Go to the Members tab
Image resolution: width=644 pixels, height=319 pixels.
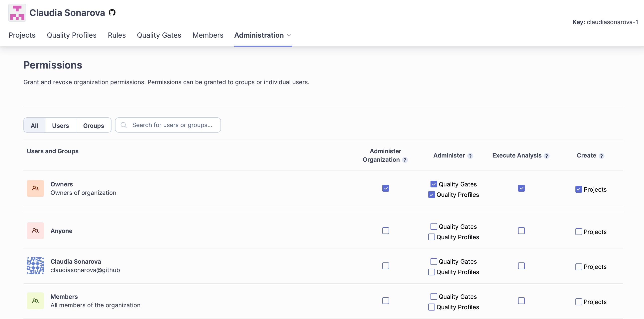208,35
